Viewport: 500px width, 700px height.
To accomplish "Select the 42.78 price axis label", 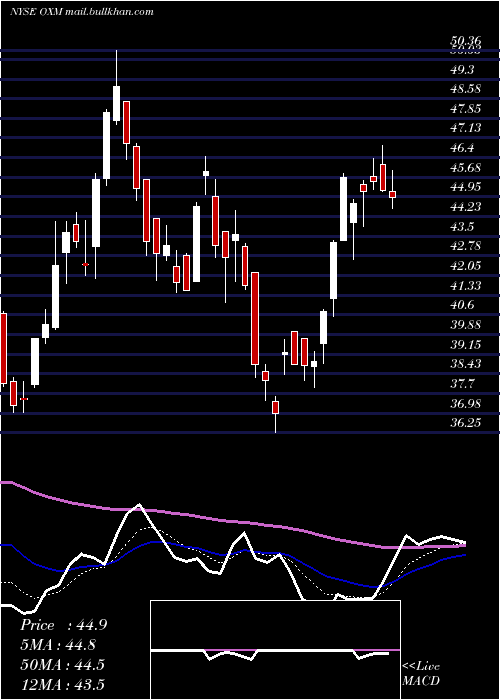I will pyautogui.click(x=465, y=246).
